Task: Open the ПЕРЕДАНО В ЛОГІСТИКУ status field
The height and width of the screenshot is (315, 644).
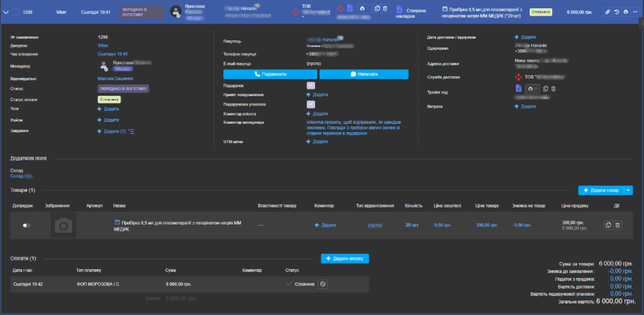Action: (x=123, y=89)
